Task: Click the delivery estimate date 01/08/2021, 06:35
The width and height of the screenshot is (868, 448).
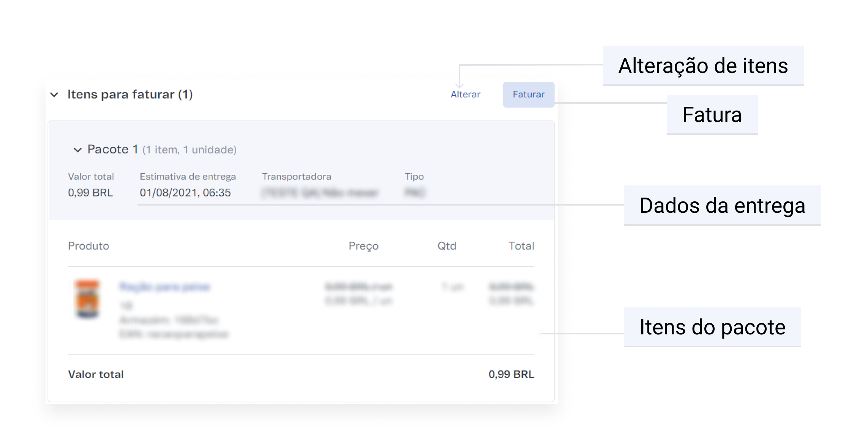Action: pos(185,193)
